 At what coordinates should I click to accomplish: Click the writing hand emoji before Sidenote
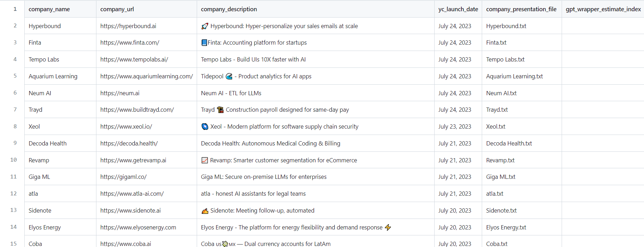(204, 210)
